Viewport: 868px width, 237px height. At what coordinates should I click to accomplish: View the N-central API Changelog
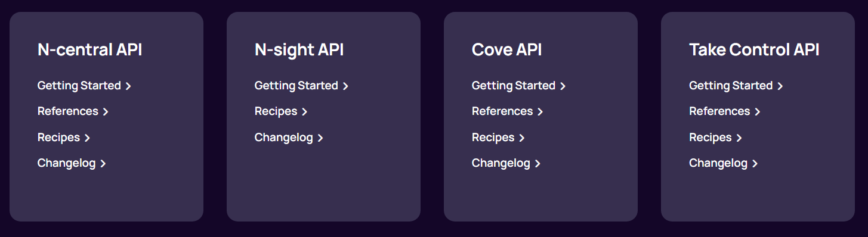click(72, 163)
